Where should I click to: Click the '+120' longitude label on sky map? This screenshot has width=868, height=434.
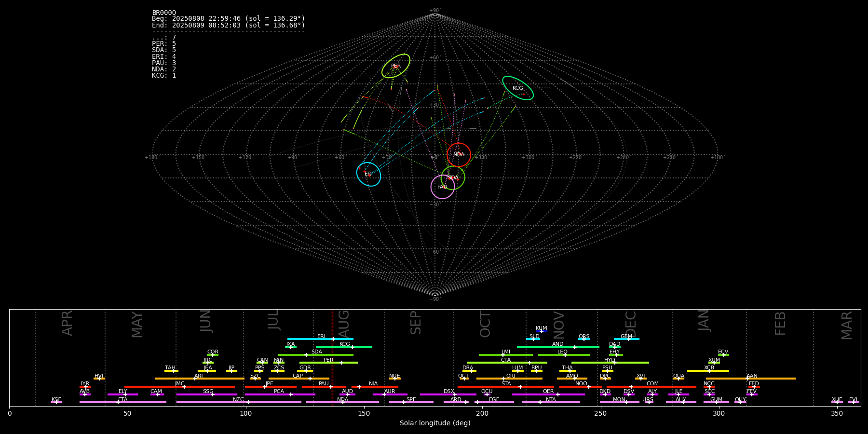click(245, 157)
